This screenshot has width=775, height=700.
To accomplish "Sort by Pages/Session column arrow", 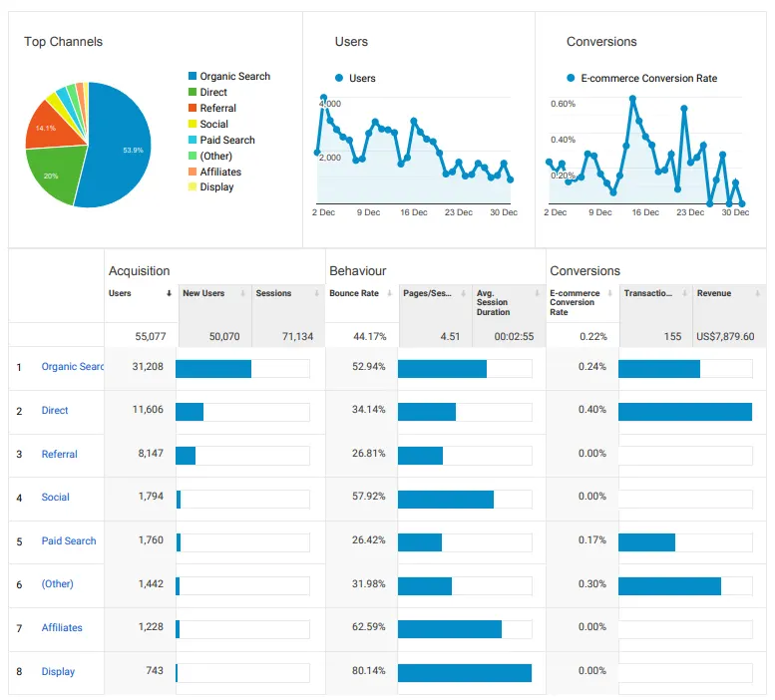I will tap(463, 293).
